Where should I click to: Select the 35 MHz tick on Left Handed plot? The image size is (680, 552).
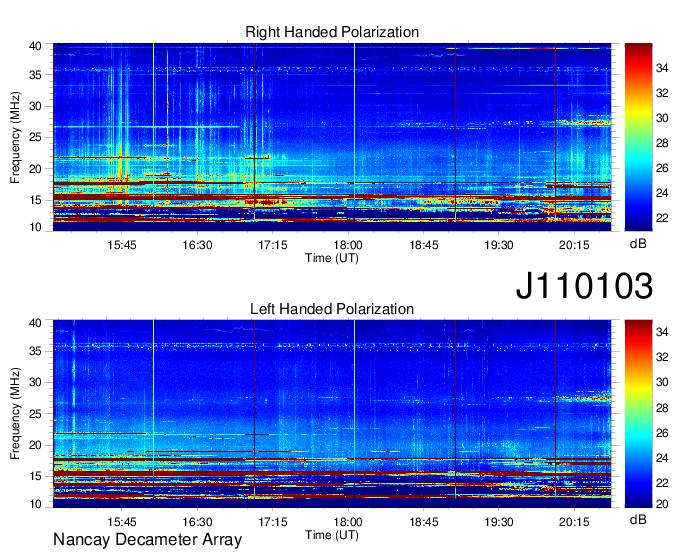pyautogui.click(x=36, y=351)
